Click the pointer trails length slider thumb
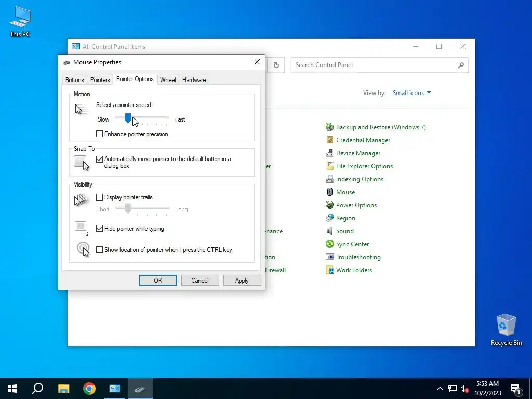This screenshot has width=532, height=399. tap(128, 208)
